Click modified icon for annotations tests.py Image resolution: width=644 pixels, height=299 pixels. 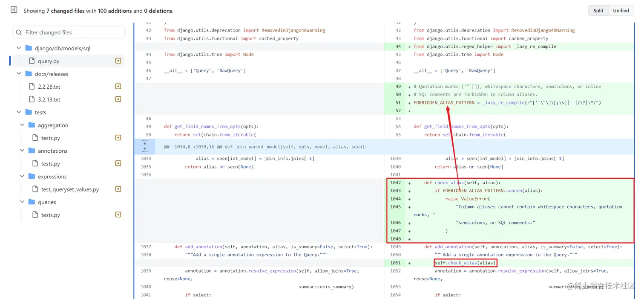[118, 163]
